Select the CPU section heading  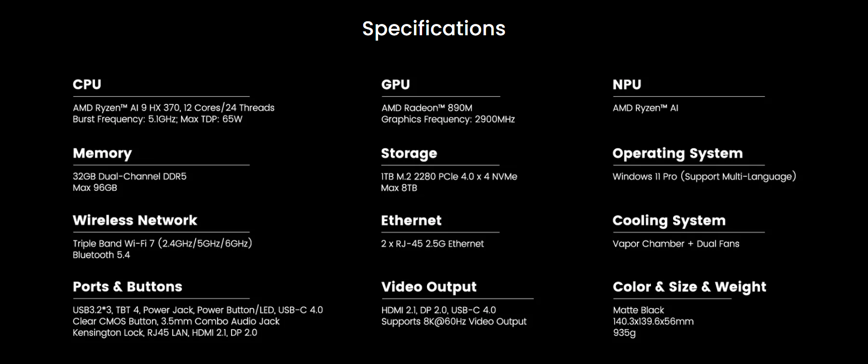[87, 85]
